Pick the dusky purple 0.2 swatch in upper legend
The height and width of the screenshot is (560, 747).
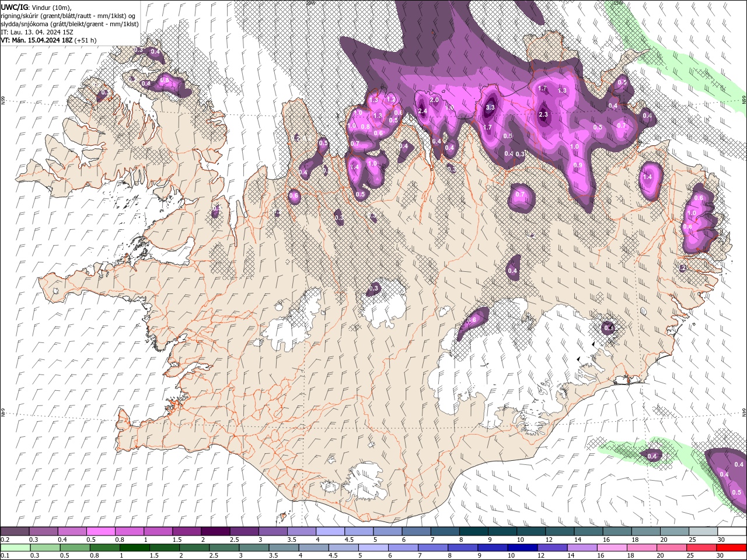click(x=15, y=531)
